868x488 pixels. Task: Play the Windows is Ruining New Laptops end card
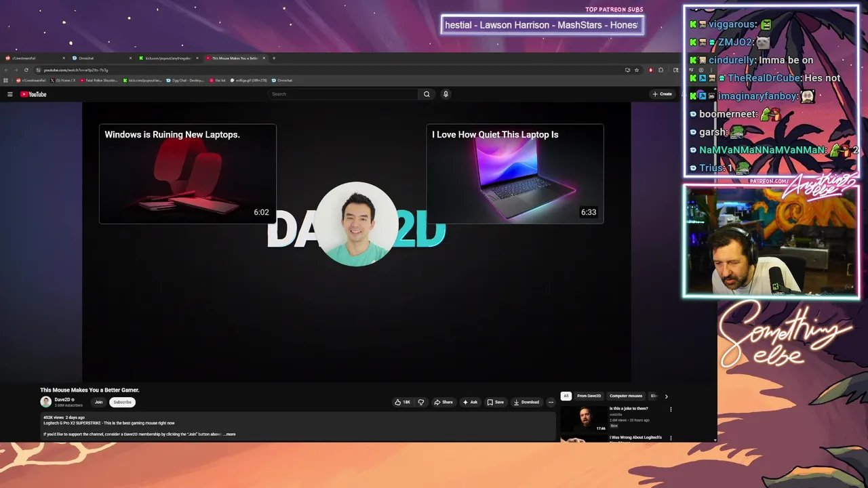pos(188,174)
